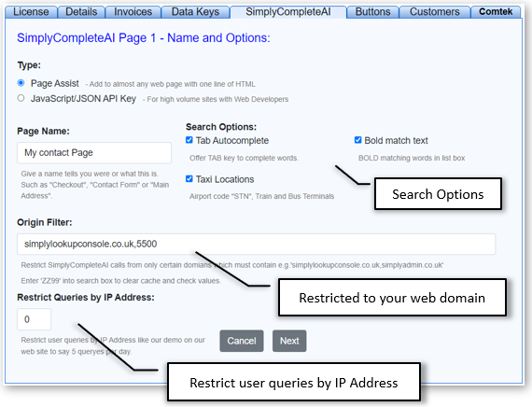532x407 pixels.
Task: Click the Cancel button
Action: [242, 341]
